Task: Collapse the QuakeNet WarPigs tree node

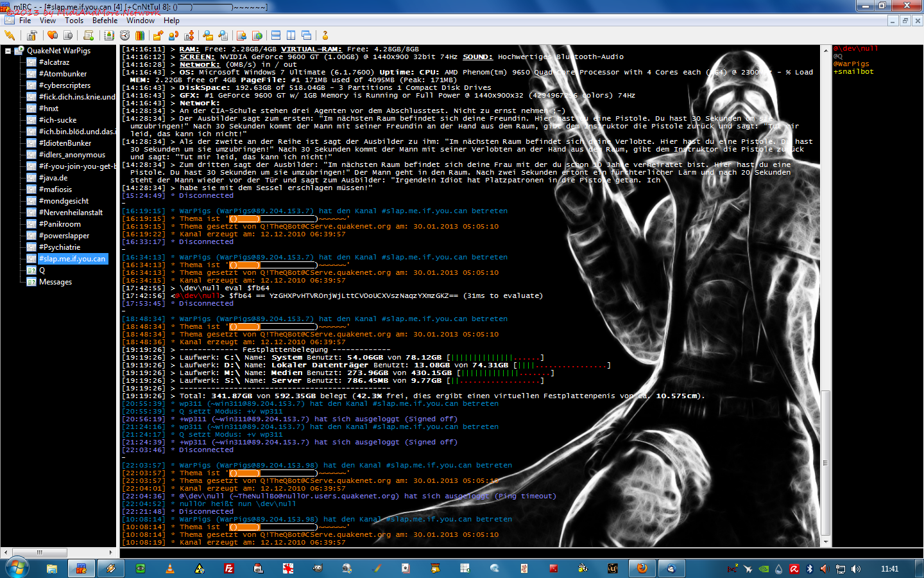Action: [8, 51]
